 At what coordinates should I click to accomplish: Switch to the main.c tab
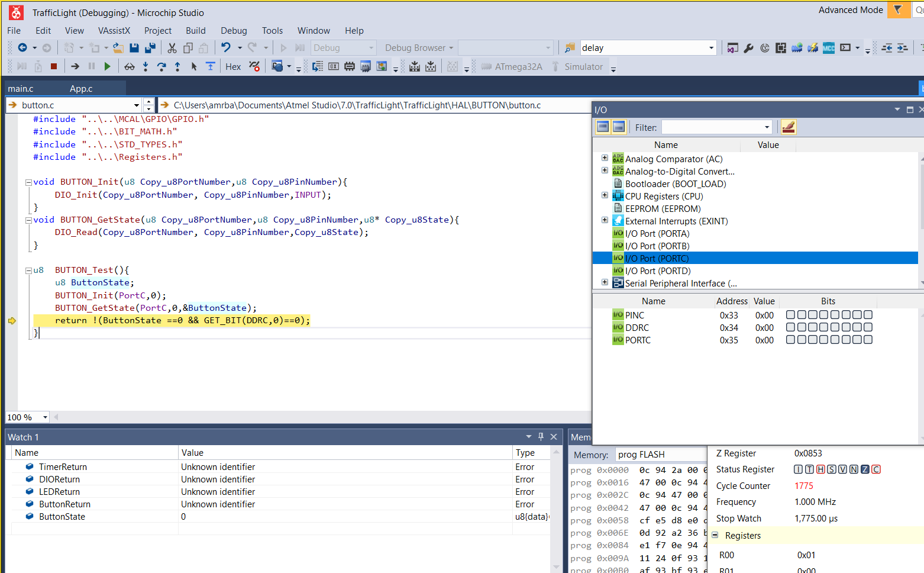21,89
